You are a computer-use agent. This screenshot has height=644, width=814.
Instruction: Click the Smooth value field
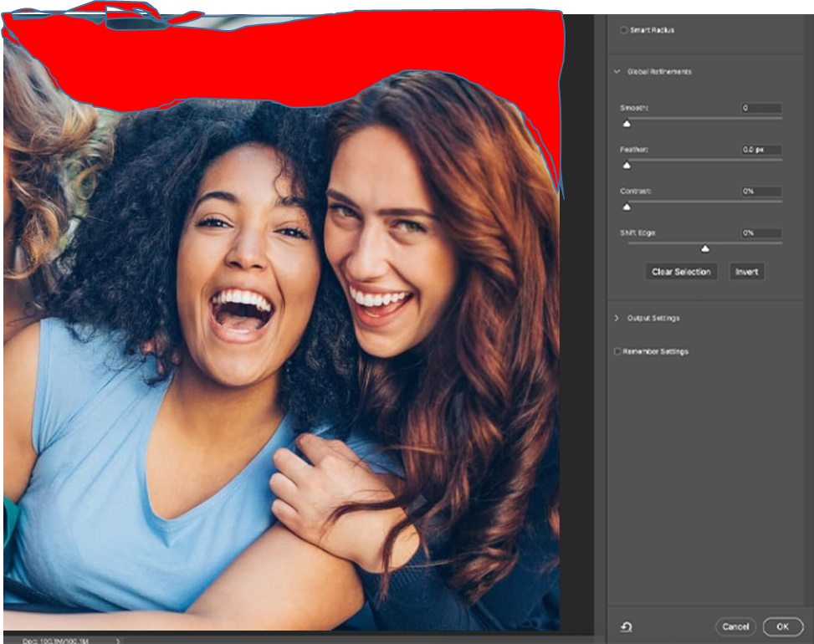pyautogui.click(x=761, y=108)
